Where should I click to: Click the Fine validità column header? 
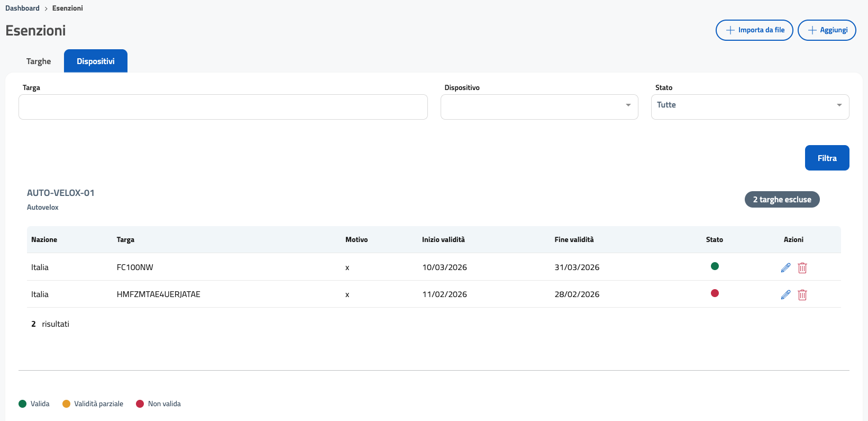point(574,239)
